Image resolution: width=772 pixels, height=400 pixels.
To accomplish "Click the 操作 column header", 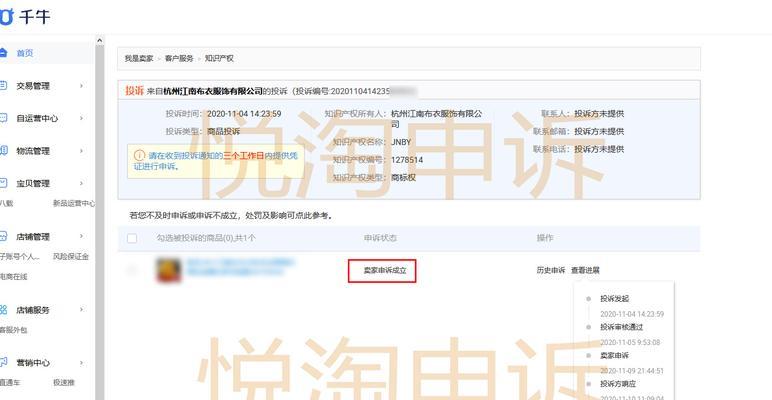I will click(x=545, y=238).
